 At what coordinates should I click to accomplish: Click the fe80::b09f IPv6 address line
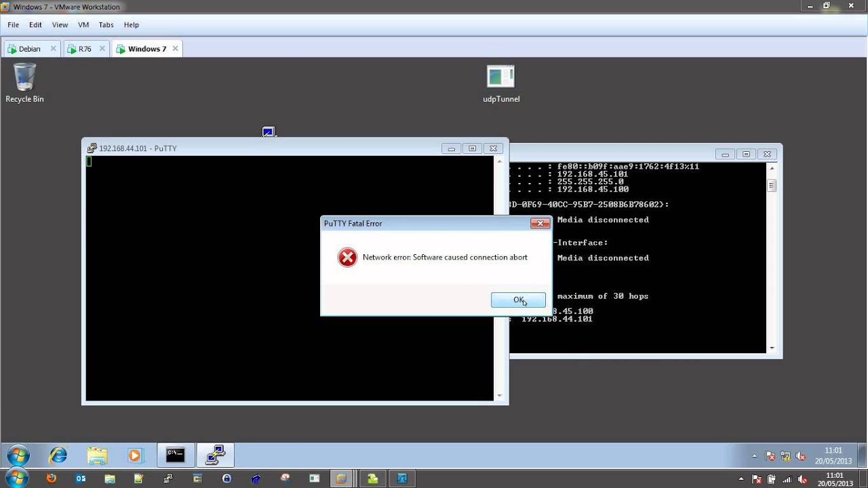628,167
